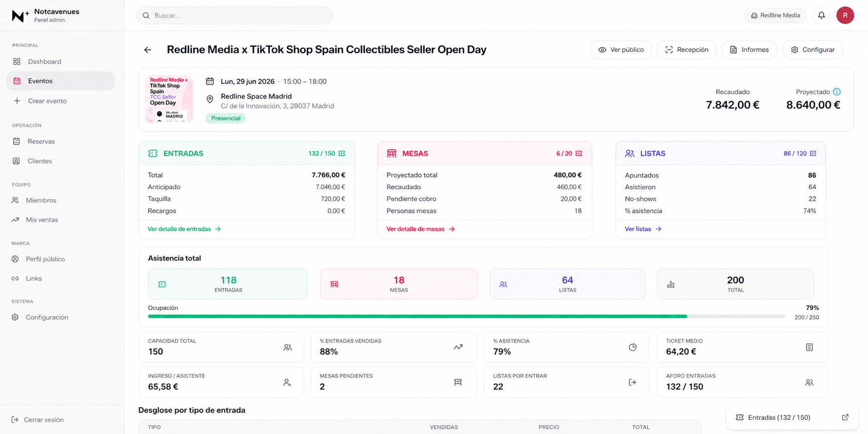
Task: Click the Redline Space Madrid venue name
Action: point(256,96)
